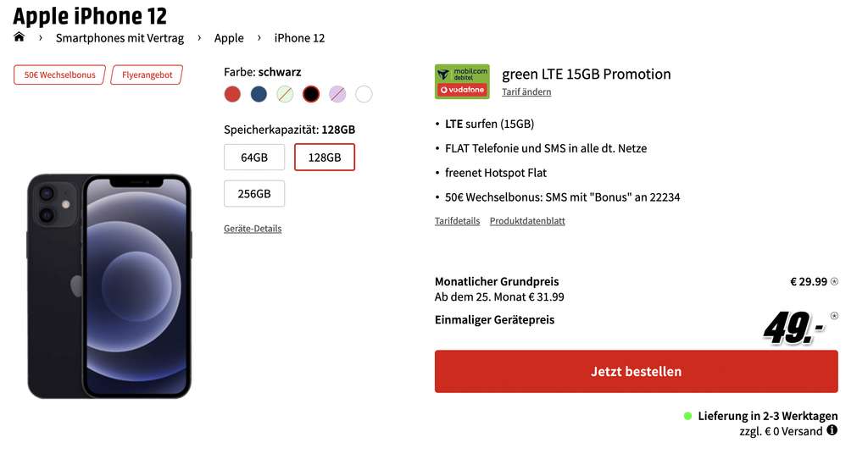868x465 pixels.
Task: Select 64GB storage capacity
Action: 254,158
